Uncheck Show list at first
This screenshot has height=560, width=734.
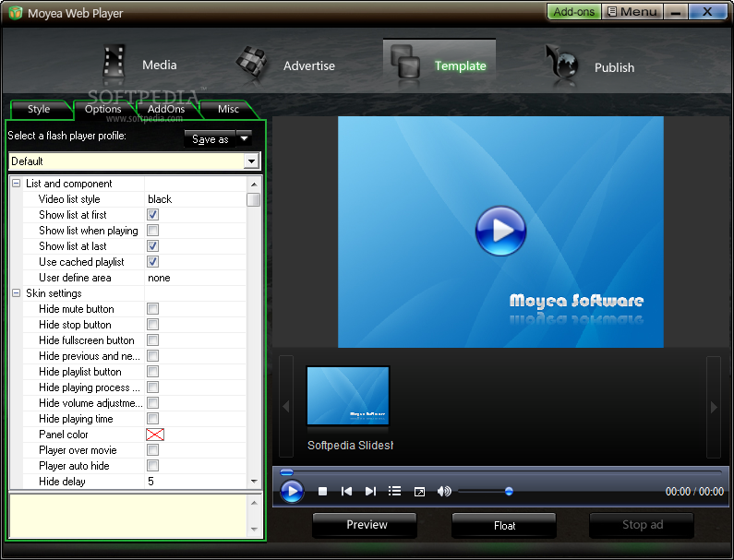click(x=152, y=215)
